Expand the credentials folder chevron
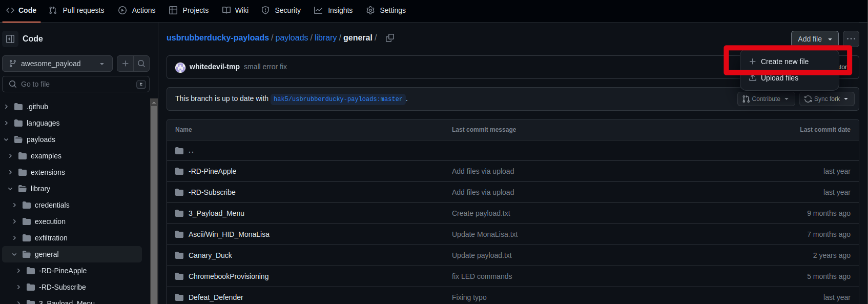Screen dimensions: 868x304 pos(14,205)
